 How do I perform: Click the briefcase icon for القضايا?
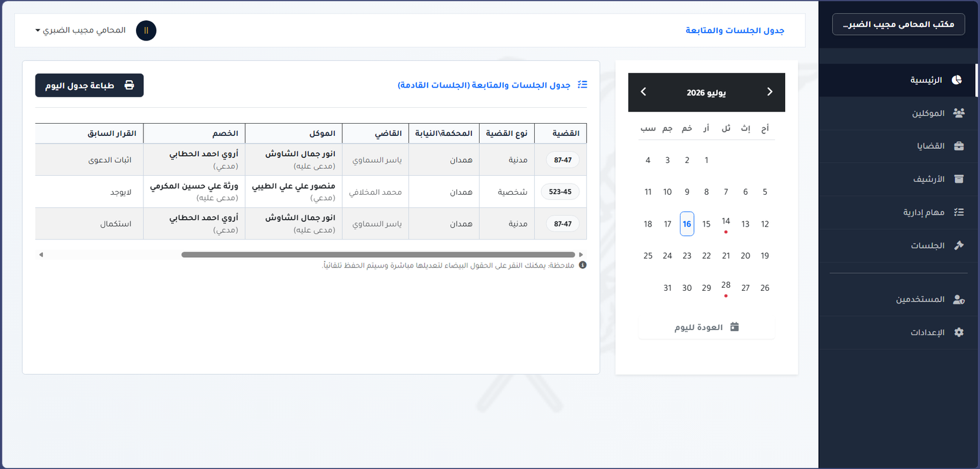[959, 146]
